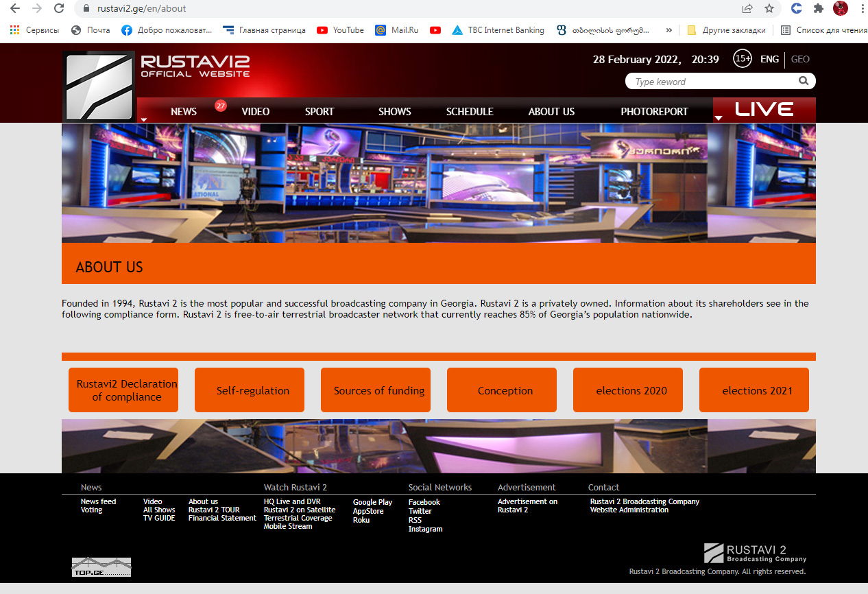Open the Chrome extensions puzzle icon

(x=818, y=9)
